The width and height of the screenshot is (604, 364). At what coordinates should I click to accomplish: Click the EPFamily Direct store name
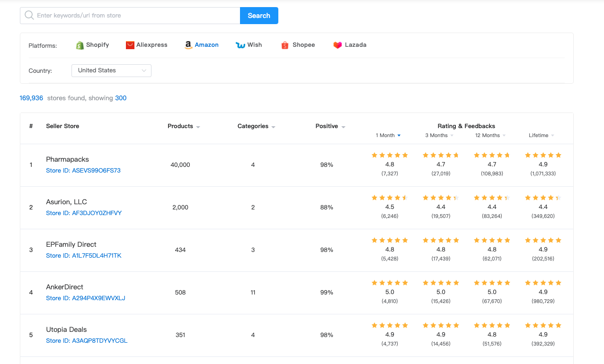(x=71, y=244)
